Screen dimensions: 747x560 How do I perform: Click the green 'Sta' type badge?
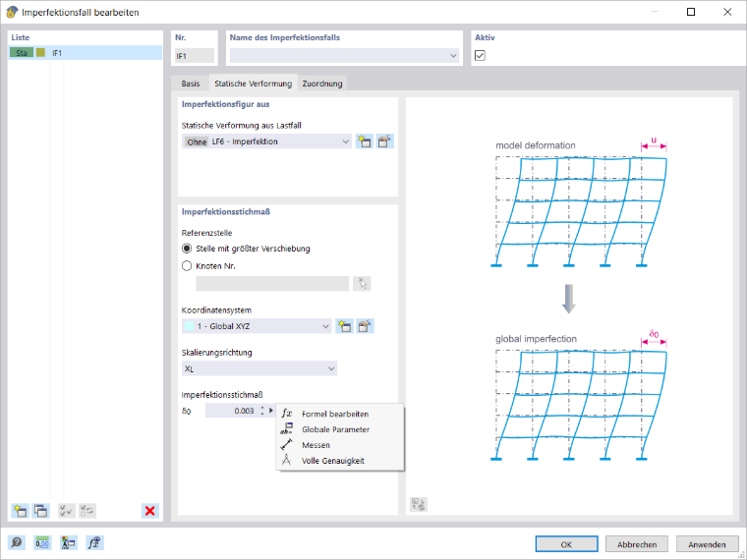click(22, 52)
